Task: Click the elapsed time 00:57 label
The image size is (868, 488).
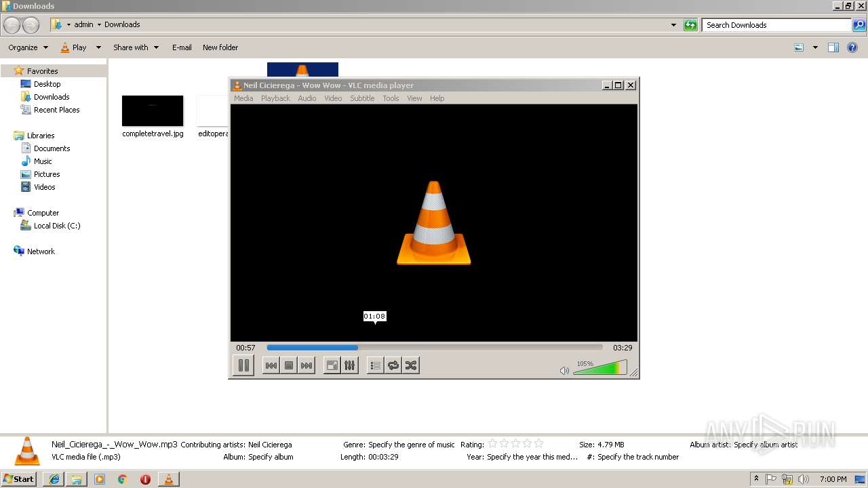Action: click(245, 348)
